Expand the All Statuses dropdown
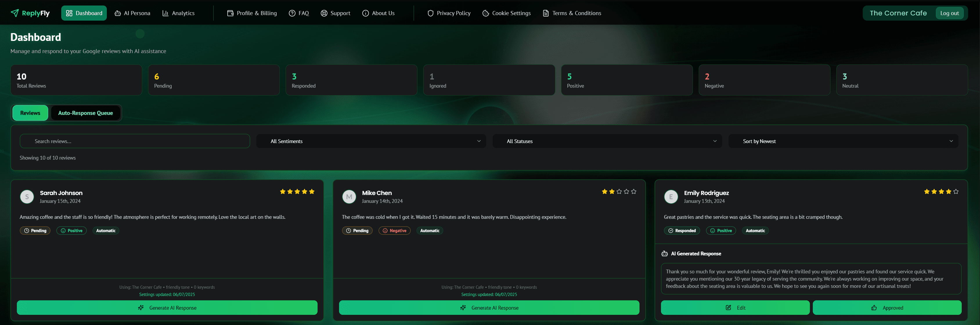Image resolution: width=980 pixels, height=325 pixels. click(x=607, y=141)
